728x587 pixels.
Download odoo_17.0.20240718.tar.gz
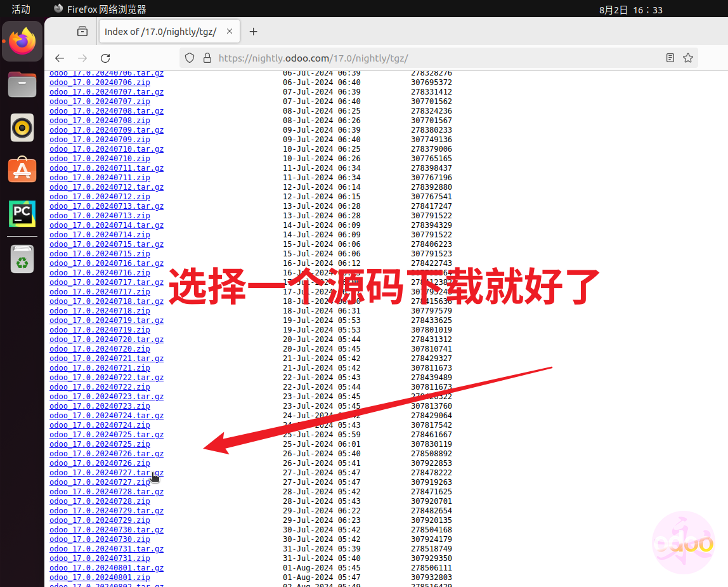(107, 301)
